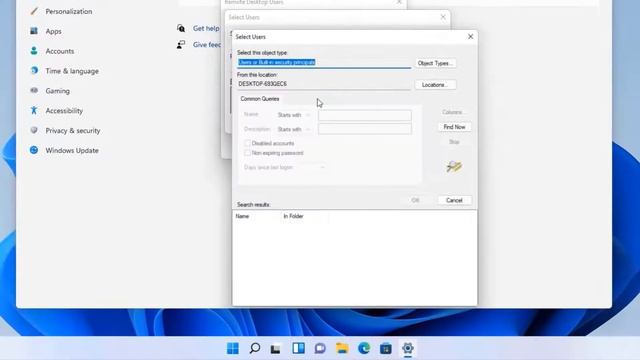This screenshot has height=360, width=640.
Task: Click the Accessibility figure icon
Action: 34,110
